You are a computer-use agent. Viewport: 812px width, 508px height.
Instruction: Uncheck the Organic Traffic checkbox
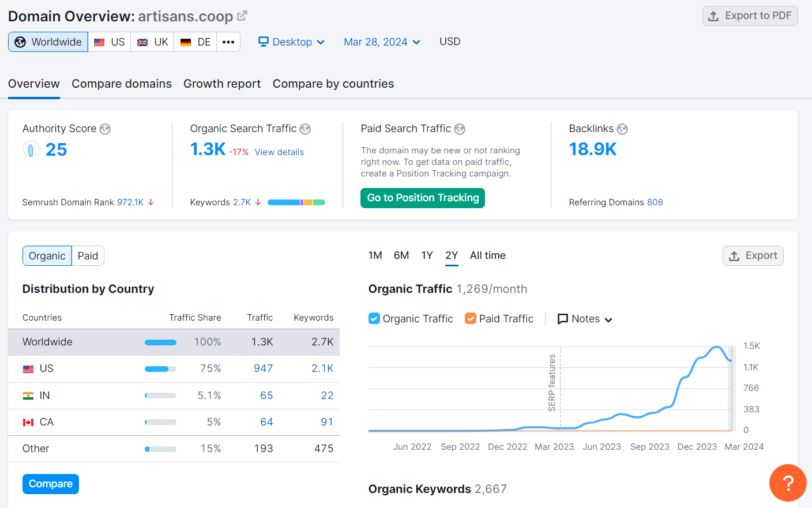[373, 318]
